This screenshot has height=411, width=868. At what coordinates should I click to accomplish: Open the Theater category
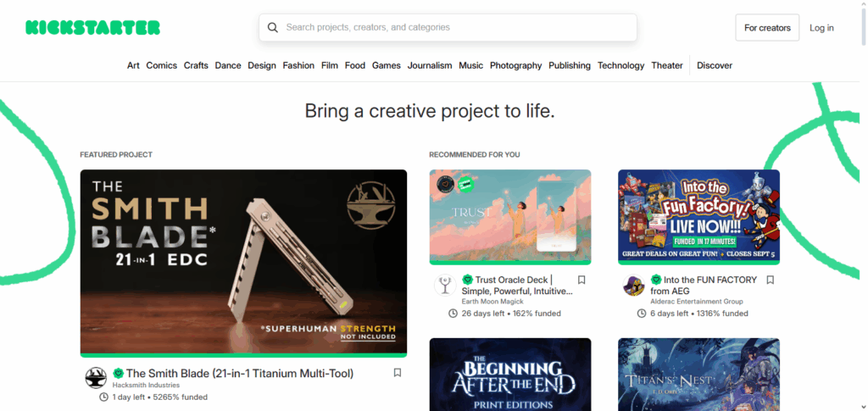[667, 65]
